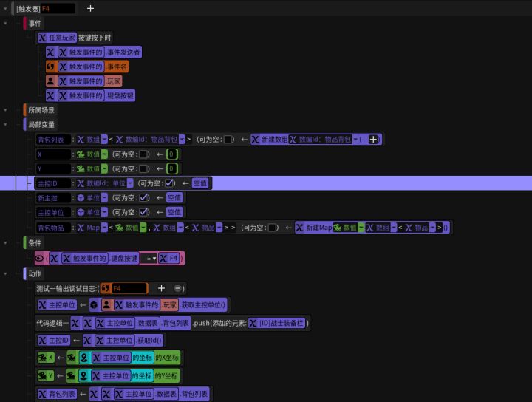The width and height of the screenshot is (532, 402).
Task: Click the green Y variable in Y坐标 action
Action: point(46,376)
